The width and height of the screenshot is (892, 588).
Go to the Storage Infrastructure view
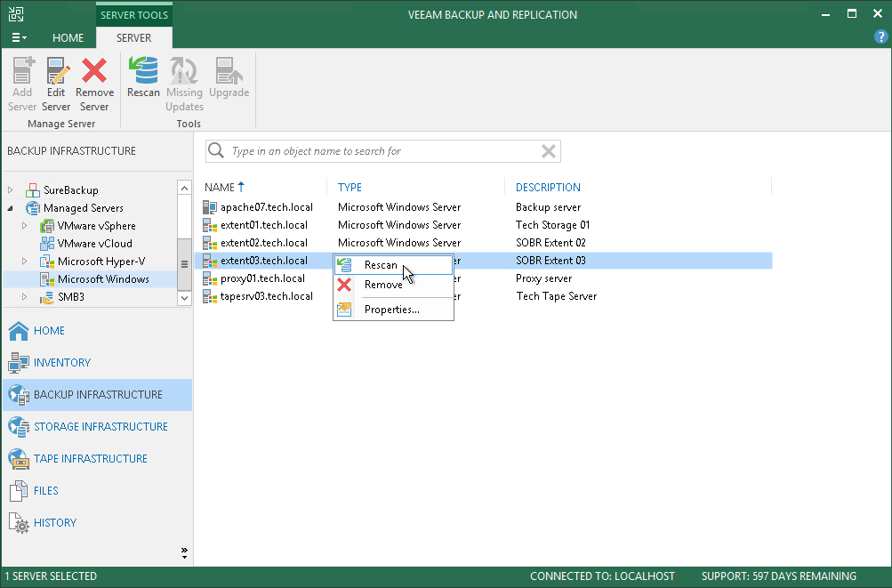pos(100,427)
